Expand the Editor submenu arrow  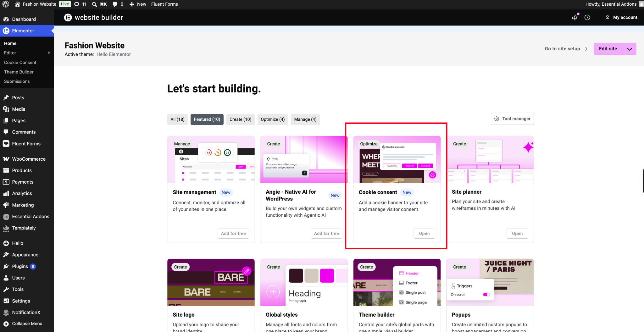pos(49,53)
